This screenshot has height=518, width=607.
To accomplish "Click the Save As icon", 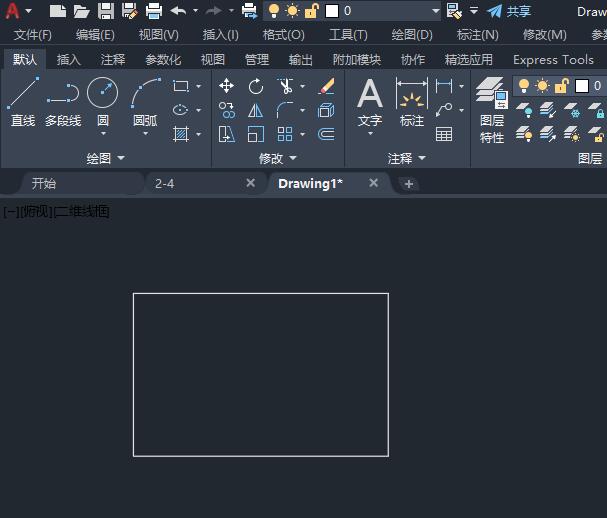I will (130, 11).
